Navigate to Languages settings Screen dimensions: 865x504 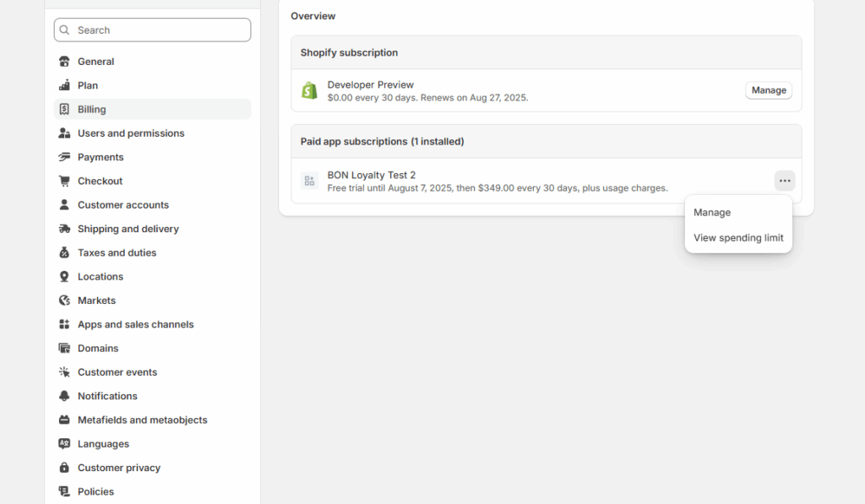(x=153, y=444)
